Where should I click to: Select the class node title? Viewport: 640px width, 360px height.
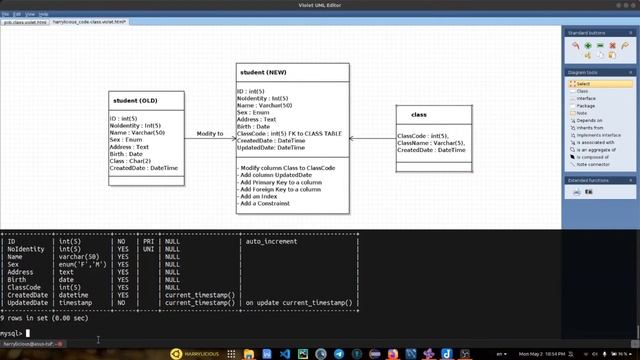coord(419,115)
